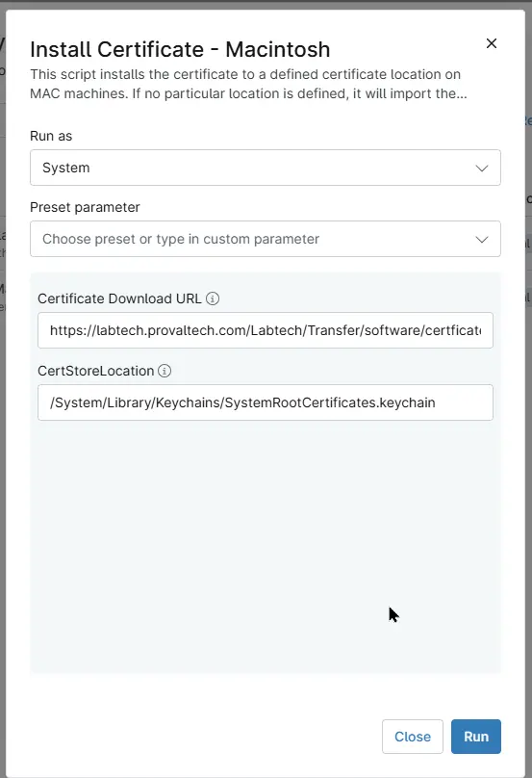Click empty area of parameters panel
Viewport: 532px width, 778px height.
(266, 546)
